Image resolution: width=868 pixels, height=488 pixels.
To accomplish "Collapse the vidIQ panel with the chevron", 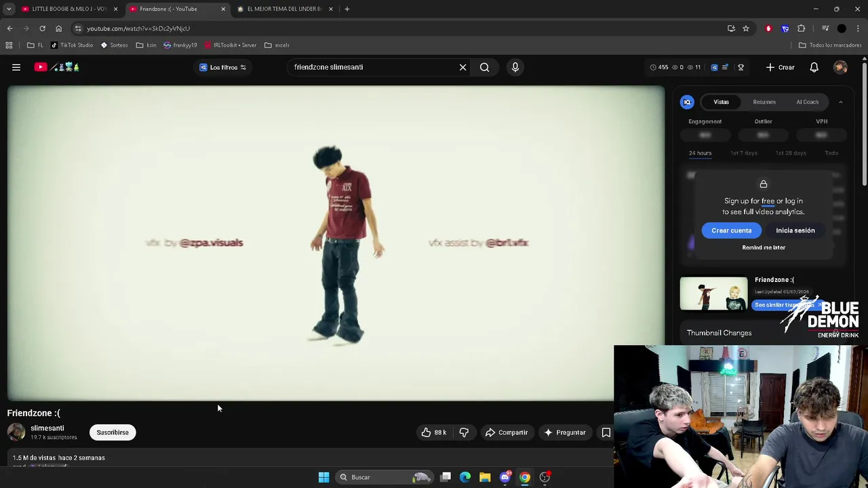I will click(840, 102).
